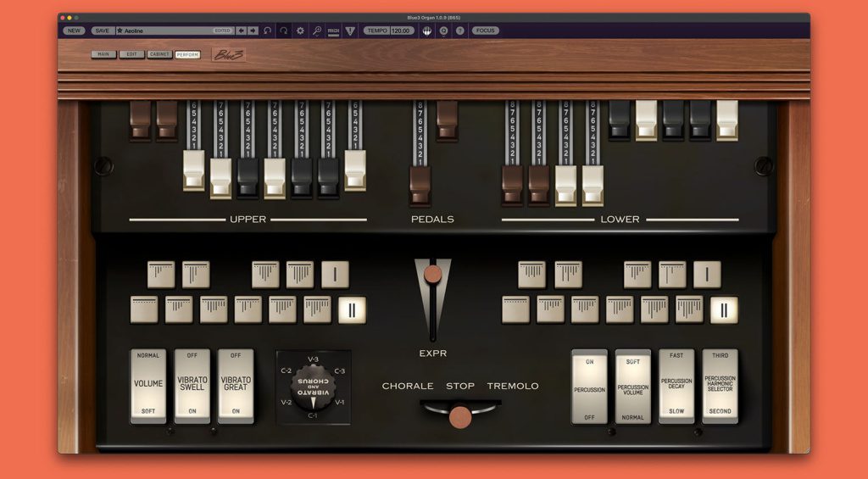The height and width of the screenshot is (479, 868).
Task: Click the magnifier zoom icon
Action: point(317,31)
